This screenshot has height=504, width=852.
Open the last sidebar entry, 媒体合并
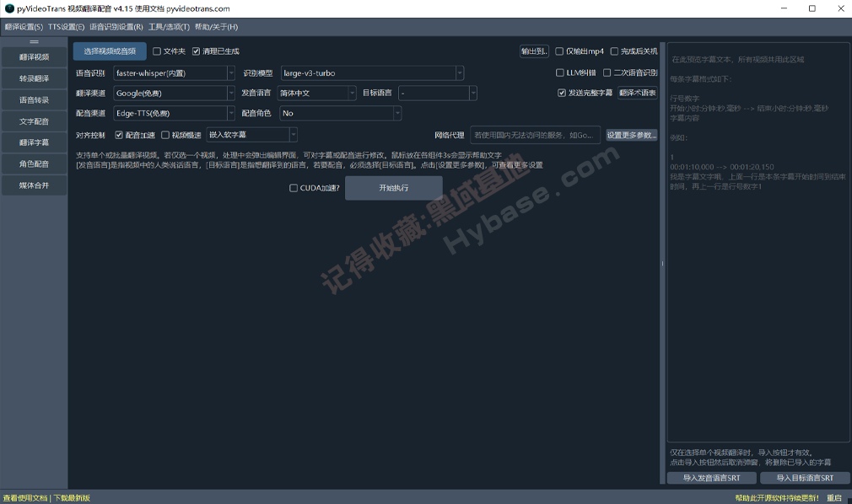(x=35, y=185)
